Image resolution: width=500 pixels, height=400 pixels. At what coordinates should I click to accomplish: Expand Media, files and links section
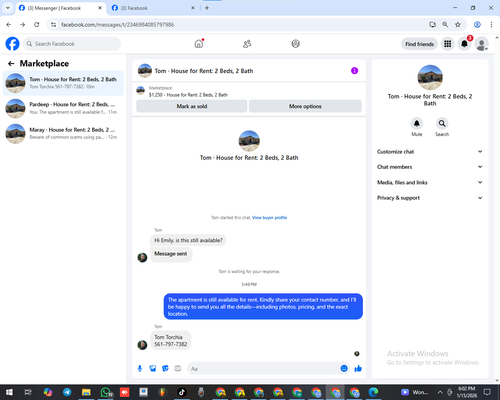(x=430, y=182)
